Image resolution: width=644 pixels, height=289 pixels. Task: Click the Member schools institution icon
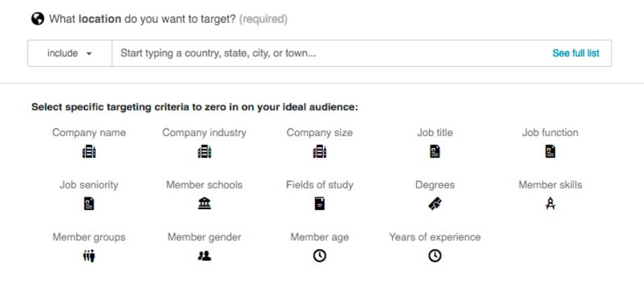(x=204, y=203)
